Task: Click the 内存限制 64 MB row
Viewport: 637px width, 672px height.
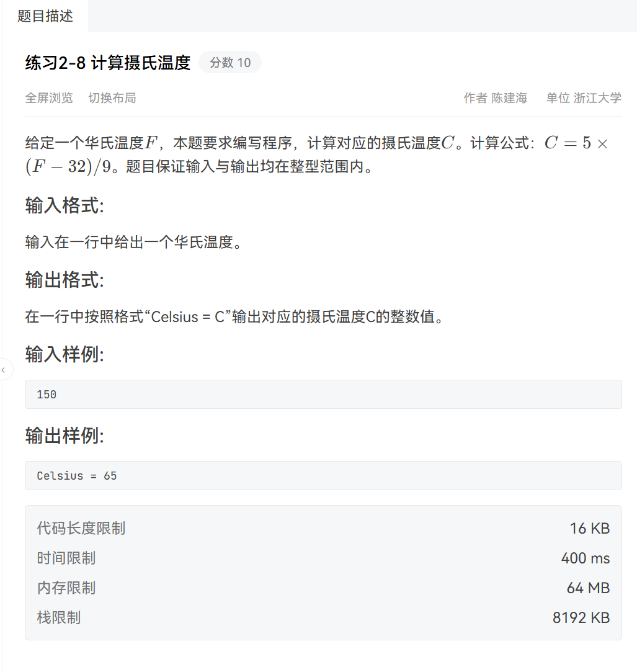Action: point(66,588)
